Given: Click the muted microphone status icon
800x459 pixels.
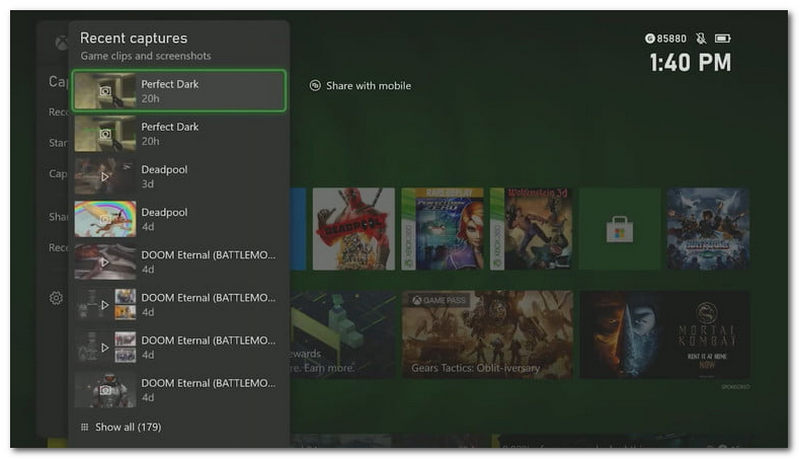Looking at the screenshot, I should (x=702, y=38).
